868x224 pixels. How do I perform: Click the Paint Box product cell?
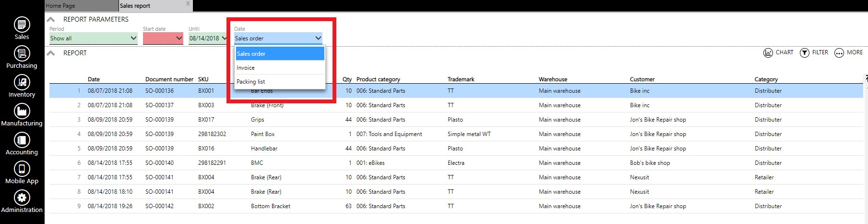263,134
